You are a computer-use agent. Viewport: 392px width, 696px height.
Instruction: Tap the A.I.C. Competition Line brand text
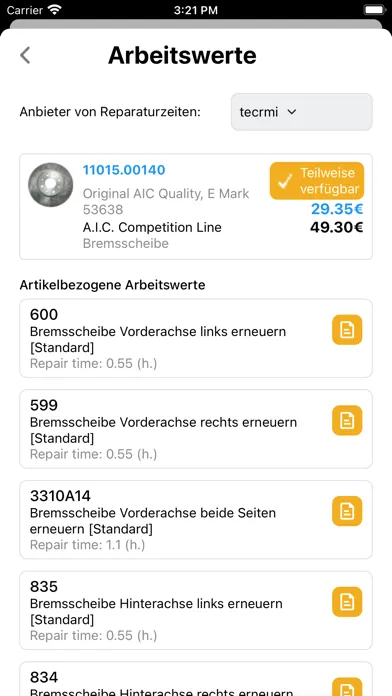(x=152, y=227)
